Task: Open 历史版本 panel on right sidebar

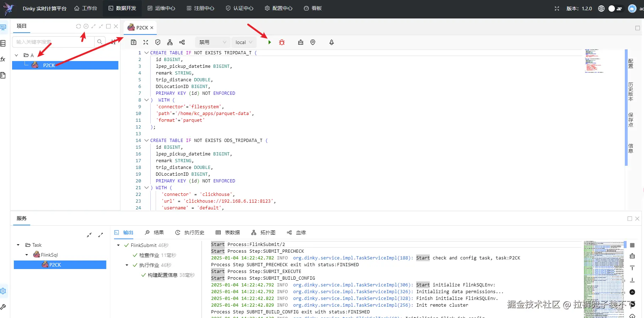Action: (630, 92)
